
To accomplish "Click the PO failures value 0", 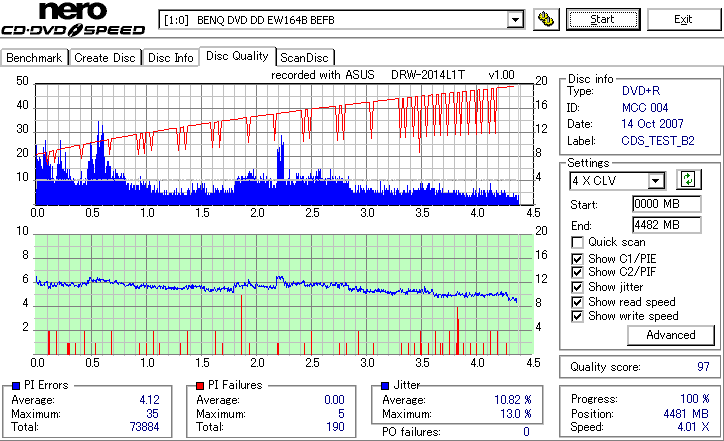I will pyautogui.click(x=526, y=432).
